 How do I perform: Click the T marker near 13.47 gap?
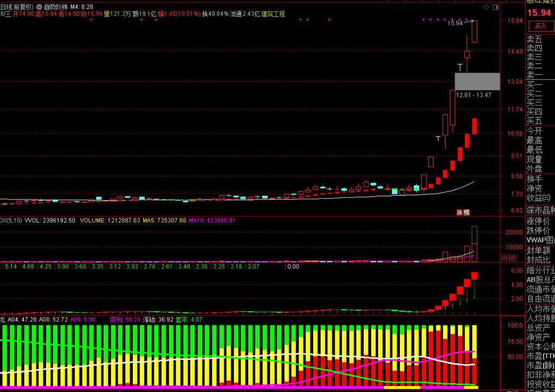coord(460,67)
